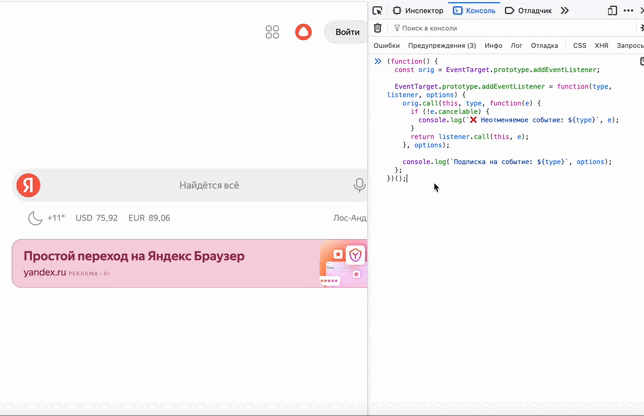Focus the Поиск в консоли filter field
644x416 pixels.
tap(511, 28)
